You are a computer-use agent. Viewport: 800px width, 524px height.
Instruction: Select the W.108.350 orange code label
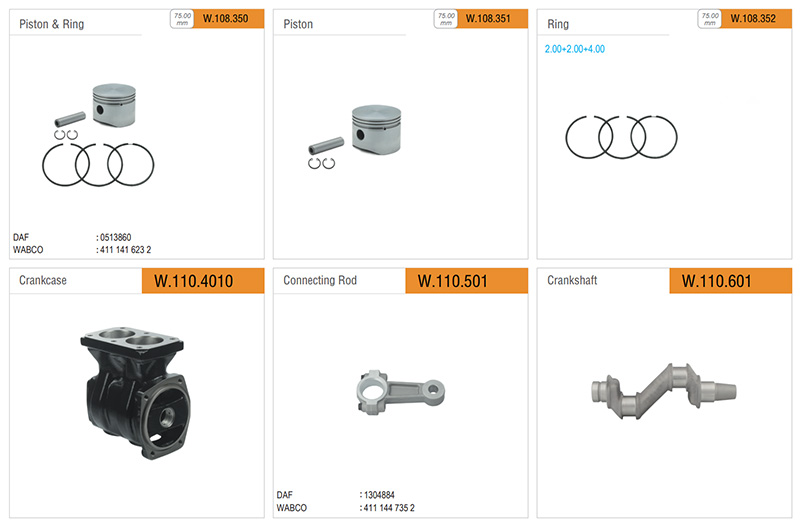point(229,19)
